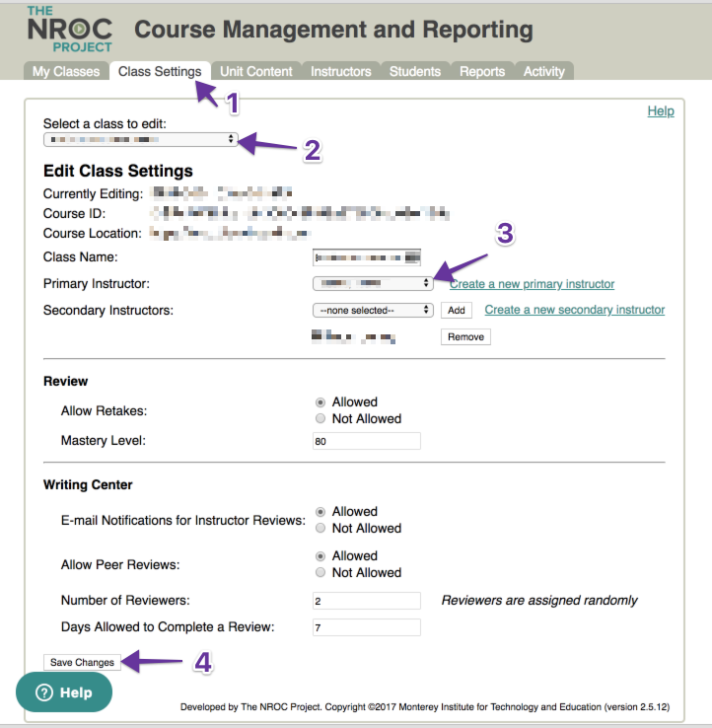This screenshot has height=728, width=712.
Task: Open the Activity tab
Action: (544, 71)
